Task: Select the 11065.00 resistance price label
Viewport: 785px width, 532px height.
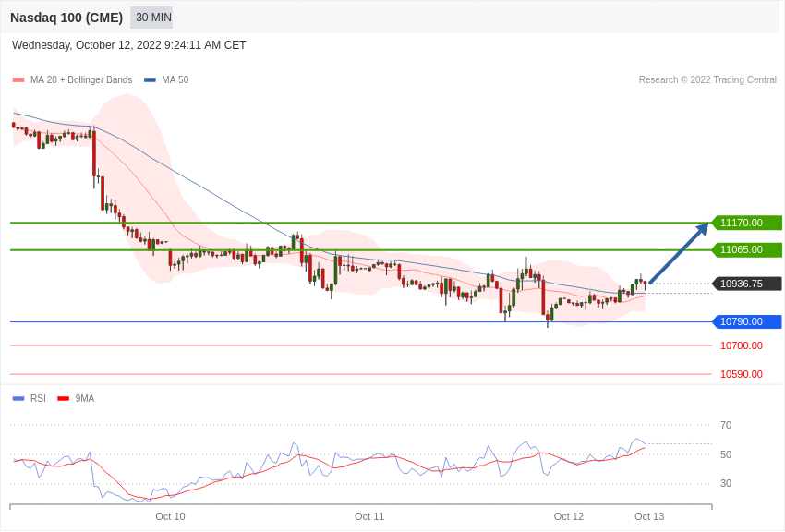Action: coord(746,249)
